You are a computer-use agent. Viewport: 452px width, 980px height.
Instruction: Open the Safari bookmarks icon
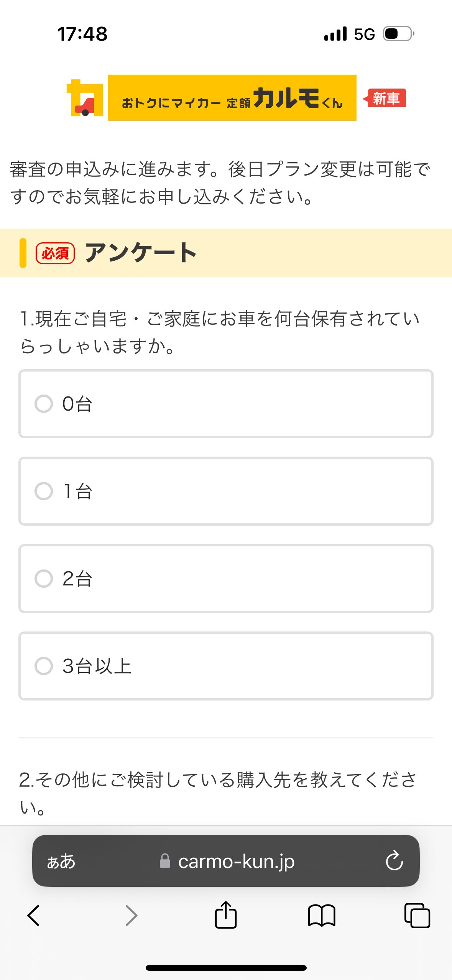pos(322,915)
